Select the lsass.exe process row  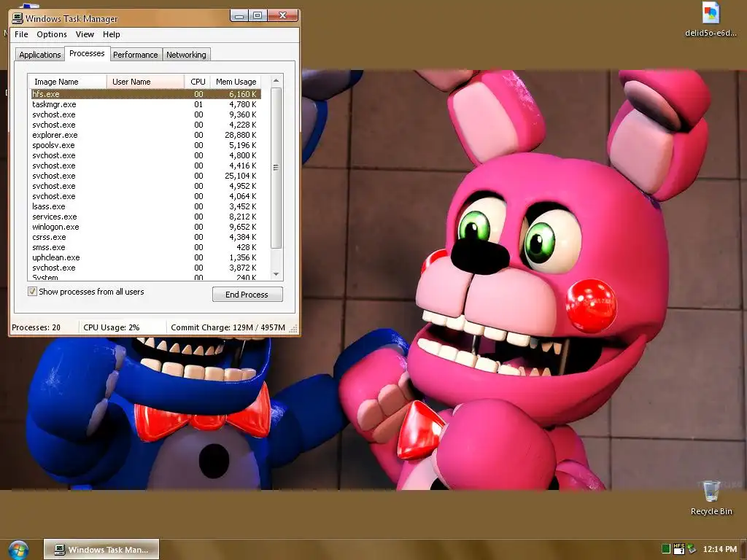coord(146,206)
